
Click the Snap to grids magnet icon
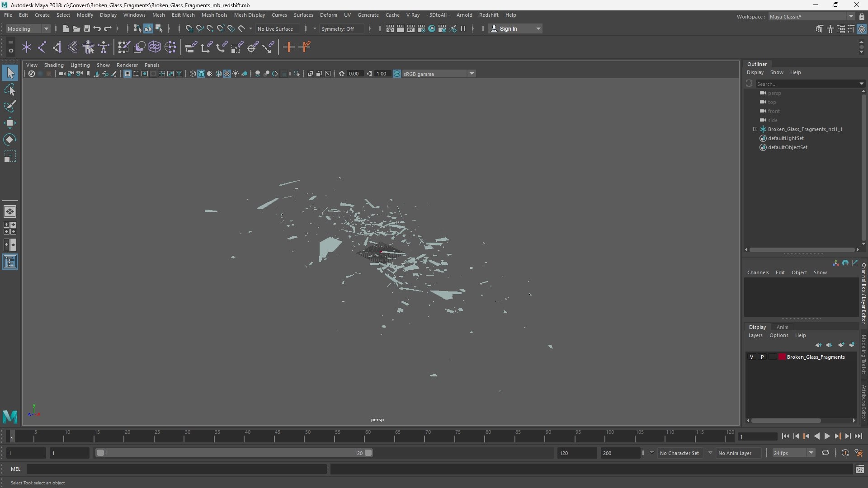[x=189, y=29]
